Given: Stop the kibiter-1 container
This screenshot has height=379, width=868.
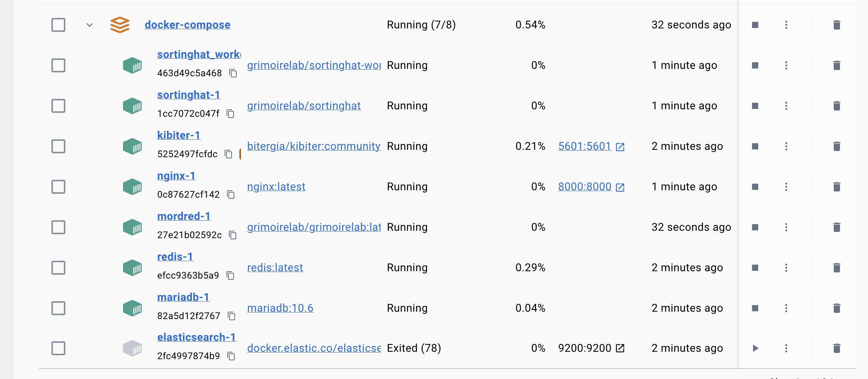Looking at the screenshot, I should (x=756, y=146).
